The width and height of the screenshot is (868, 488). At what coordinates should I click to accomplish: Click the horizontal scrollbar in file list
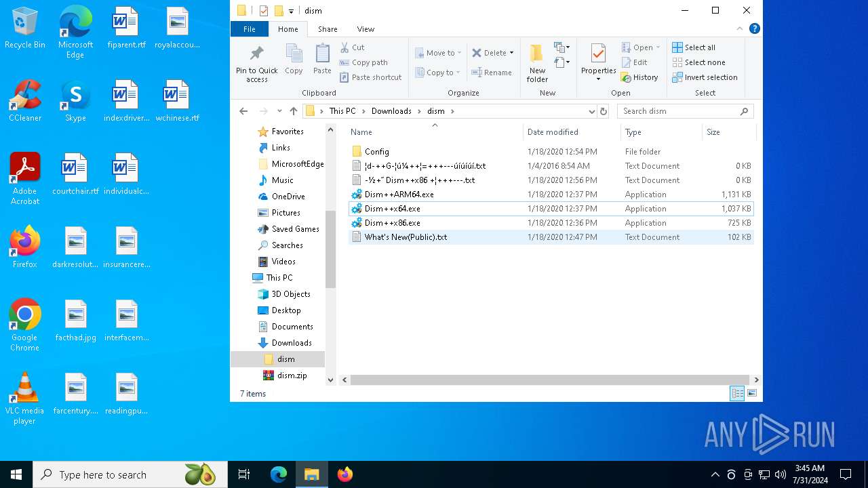(549, 380)
